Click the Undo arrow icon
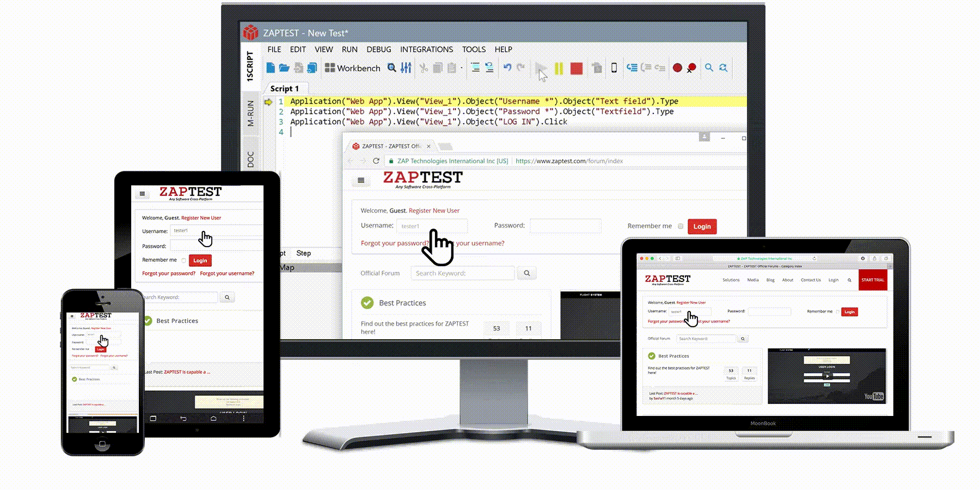Viewport: 980px width, 490px height. 507,68
